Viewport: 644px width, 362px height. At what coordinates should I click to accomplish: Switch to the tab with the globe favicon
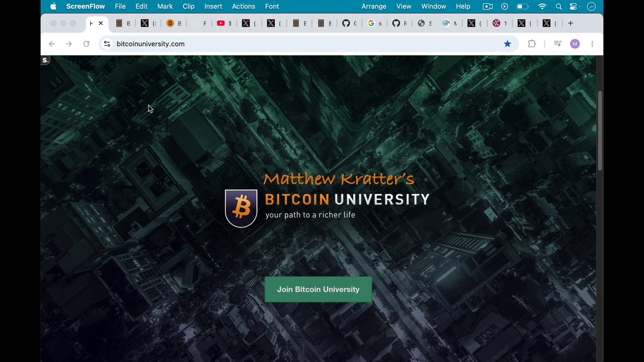(x=425, y=23)
